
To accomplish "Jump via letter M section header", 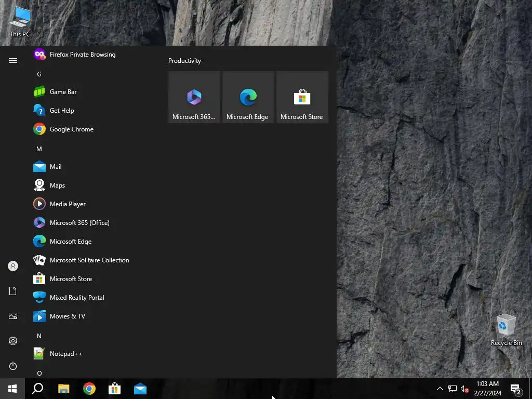I will (x=39, y=149).
